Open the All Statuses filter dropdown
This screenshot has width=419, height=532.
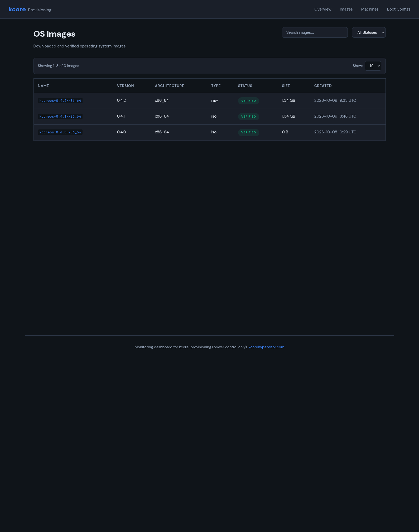pyautogui.click(x=369, y=32)
